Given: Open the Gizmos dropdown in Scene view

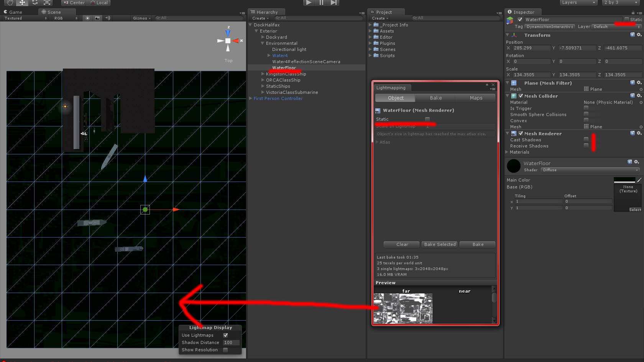Looking at the screenshot, I should tap(141, 18).
